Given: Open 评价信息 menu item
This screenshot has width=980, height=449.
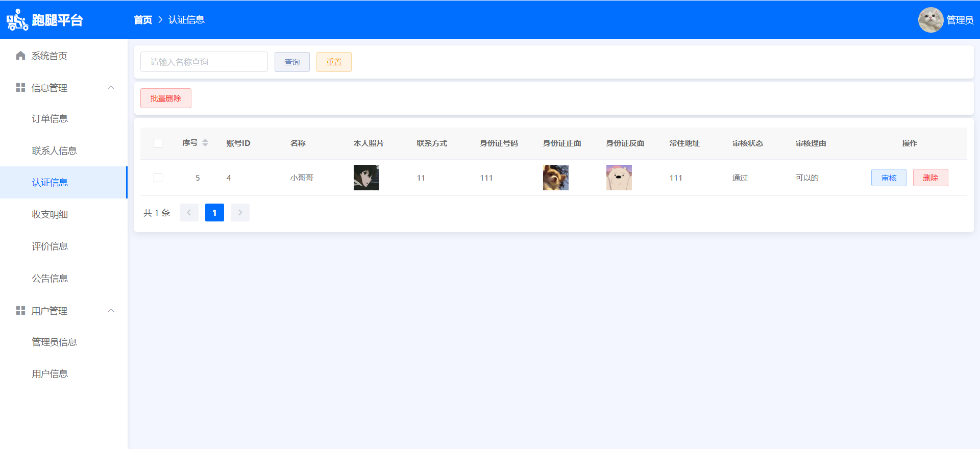Looking at the screenshot, I should (64, 246).
